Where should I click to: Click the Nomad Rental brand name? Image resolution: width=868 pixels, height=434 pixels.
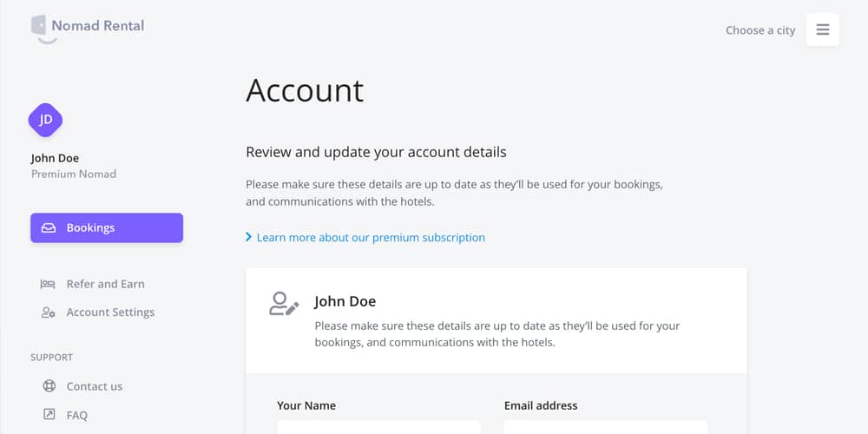coord(98,25)
